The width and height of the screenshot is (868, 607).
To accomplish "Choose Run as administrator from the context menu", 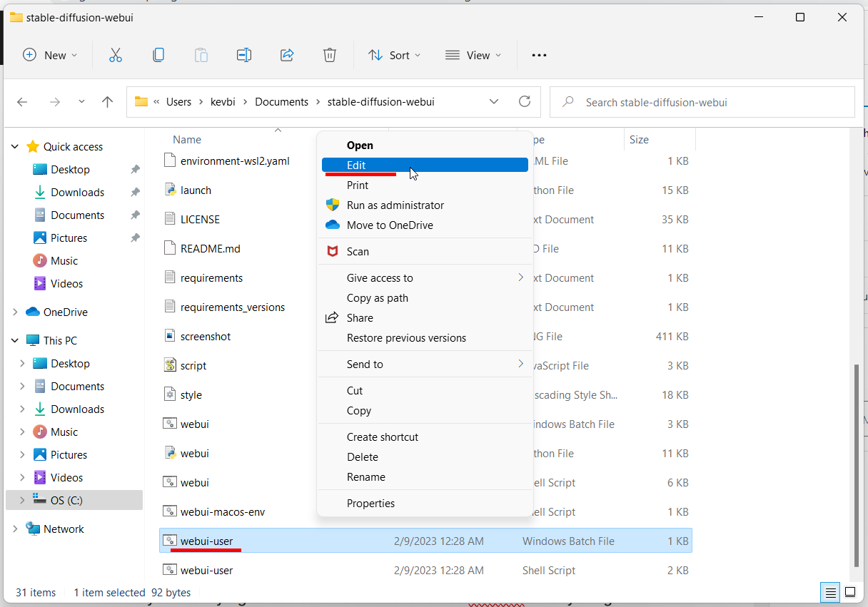I will click(x=394, y=205).
